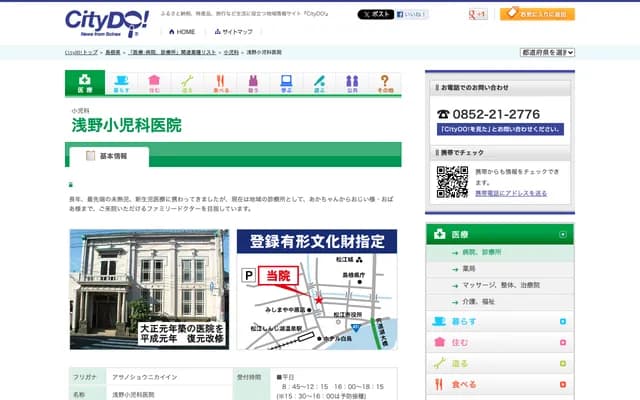The image size is (640, 400).
Task: Click the アサノショウニカイイン furigana cell
Action: (x=169, y=377)
